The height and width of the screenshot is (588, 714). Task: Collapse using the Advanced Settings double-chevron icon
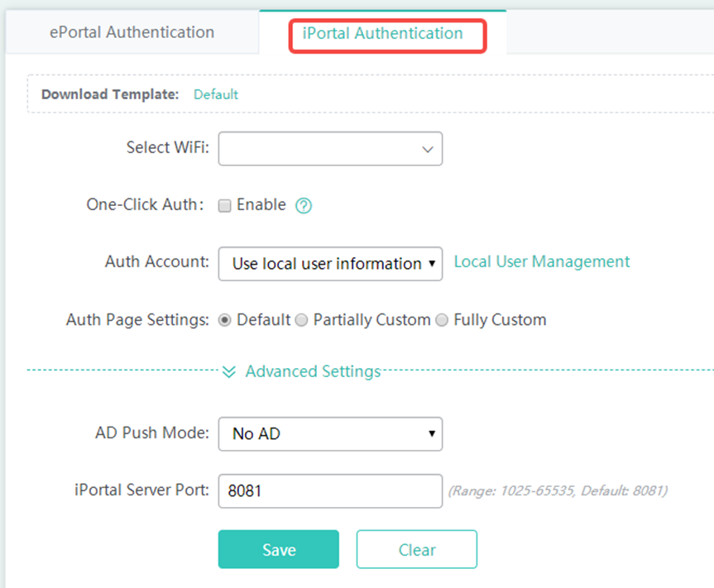[x=229, y=372]
